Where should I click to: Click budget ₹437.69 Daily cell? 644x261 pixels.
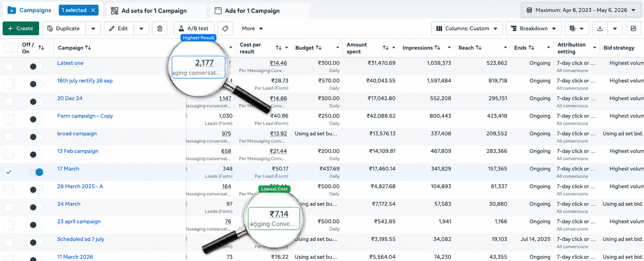click(x=330, y=172)
